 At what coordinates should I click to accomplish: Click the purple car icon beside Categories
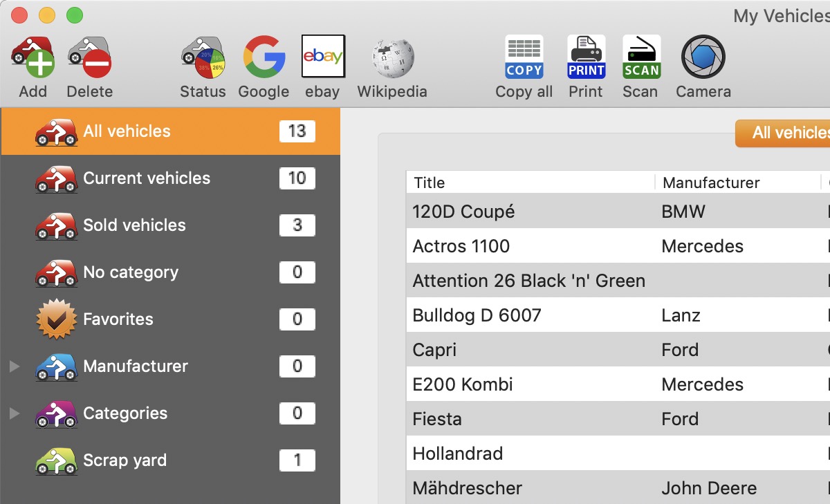(56, 413)
